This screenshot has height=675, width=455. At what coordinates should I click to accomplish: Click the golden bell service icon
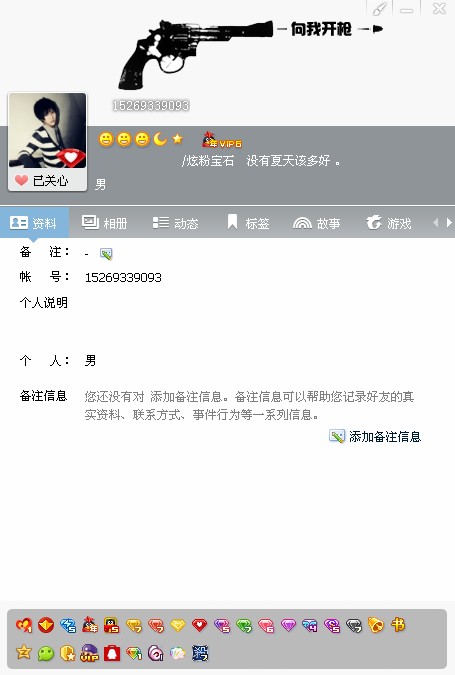tap(375, 625)
